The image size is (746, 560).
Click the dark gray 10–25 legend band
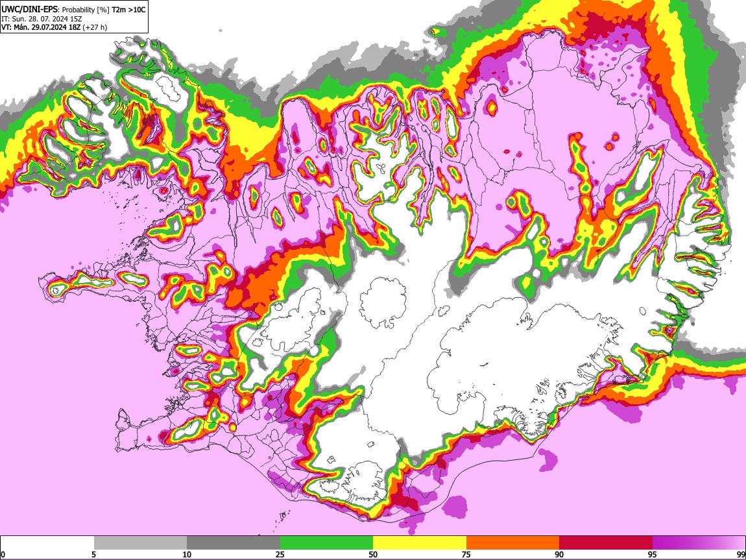(234, 543)
